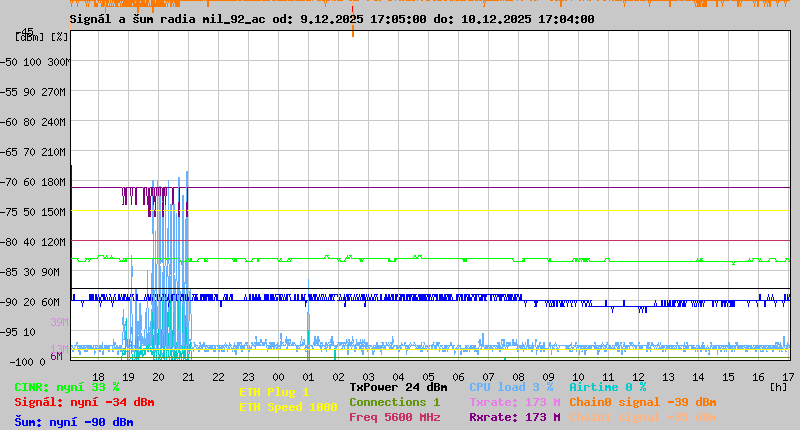
Task: Click the -70 60 180M Y-axis label
Action: click(x=33, y=182)
